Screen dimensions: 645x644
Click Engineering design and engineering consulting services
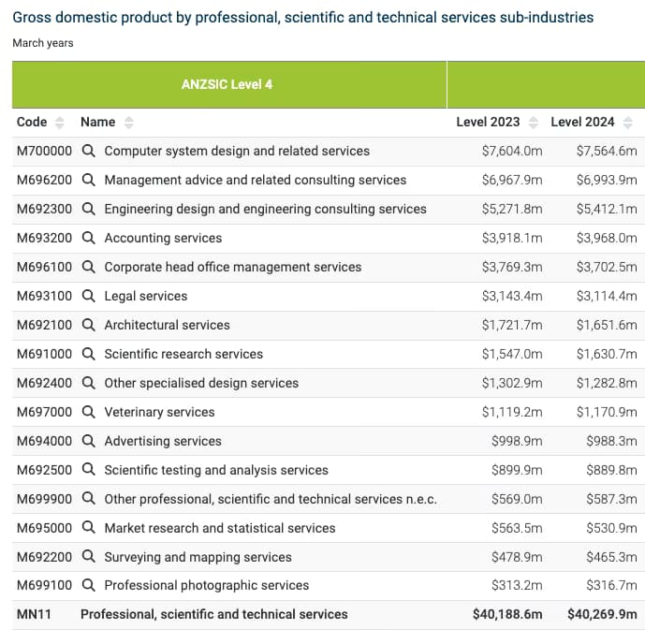(x=265, y=209)
